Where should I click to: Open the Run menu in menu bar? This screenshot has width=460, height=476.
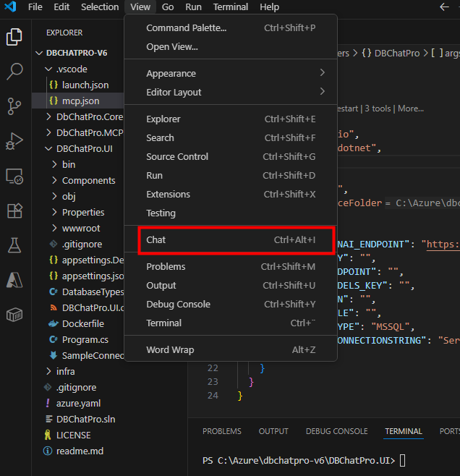point(193,7)
